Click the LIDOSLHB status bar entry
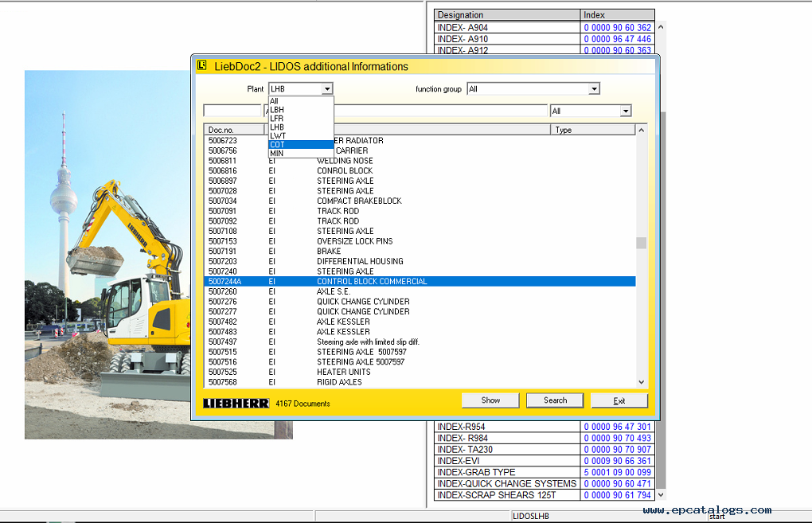 point(531,517)
